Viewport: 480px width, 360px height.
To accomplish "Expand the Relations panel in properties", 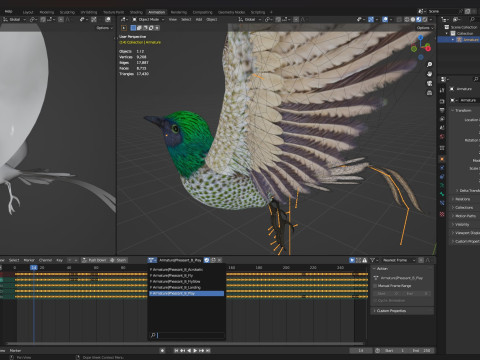I will 463,199.
